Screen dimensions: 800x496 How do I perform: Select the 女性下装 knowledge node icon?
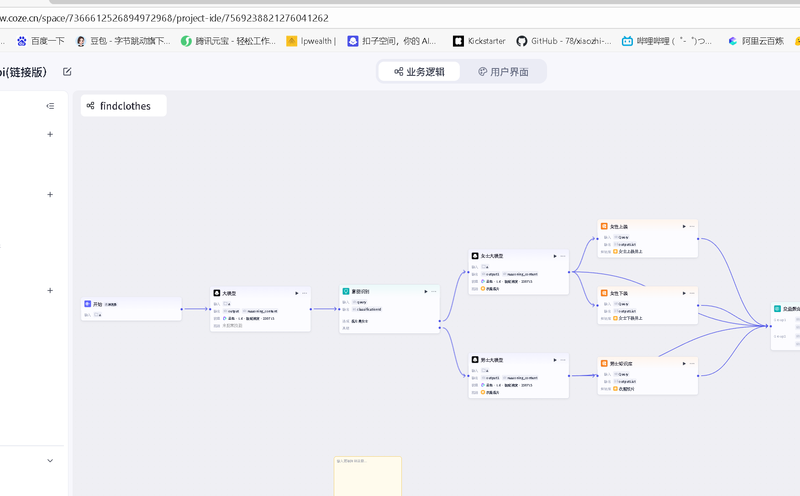click(604, 293)
